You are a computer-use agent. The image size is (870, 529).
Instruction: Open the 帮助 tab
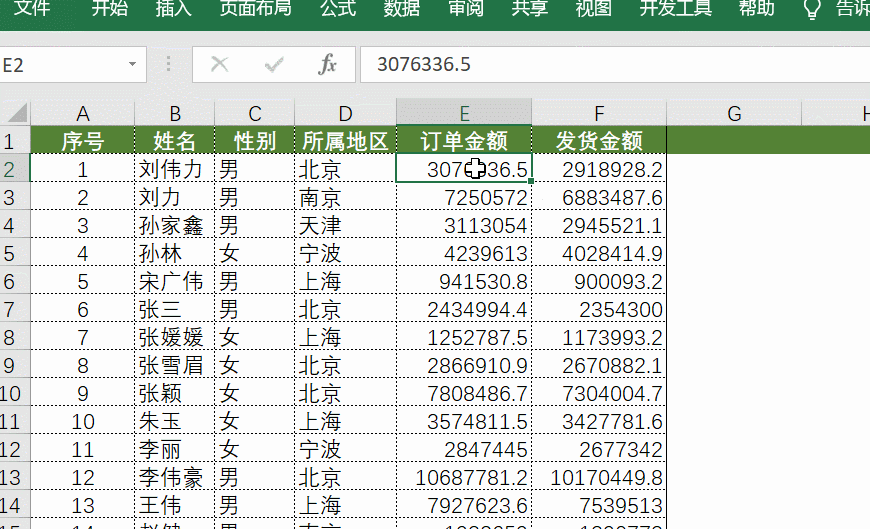point(756,8)
